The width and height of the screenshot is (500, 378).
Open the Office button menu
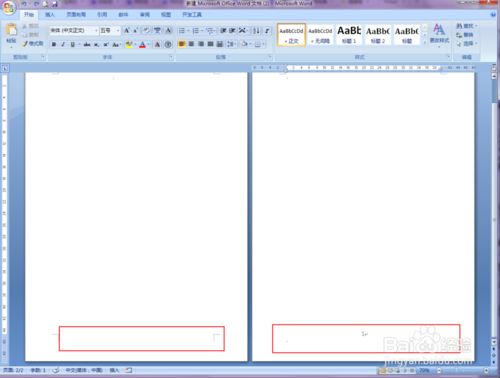pyautogui.click(x=9, y=8)
